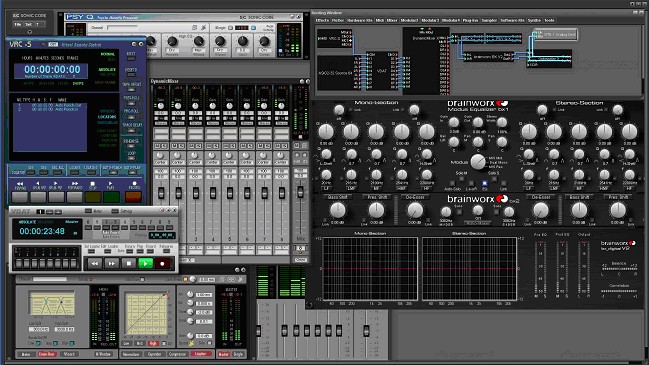Click the DynamicMixer channel 4 pan knob

tap(212, 155)
